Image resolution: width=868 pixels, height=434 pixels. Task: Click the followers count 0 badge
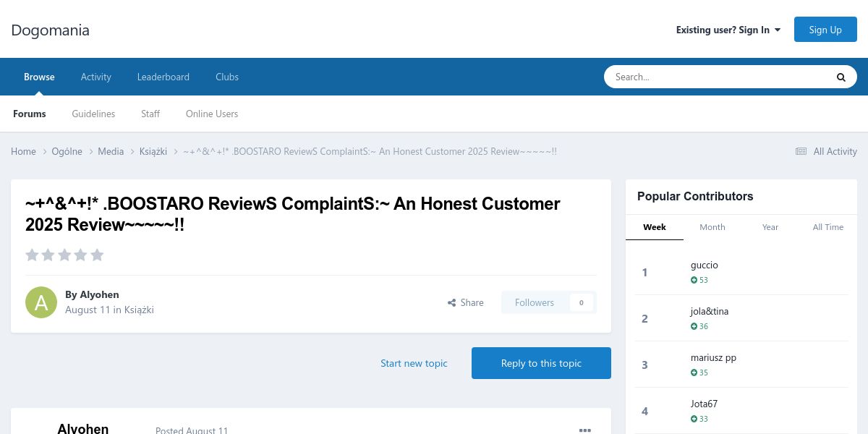pyautogui.click(x=581, y=302)
